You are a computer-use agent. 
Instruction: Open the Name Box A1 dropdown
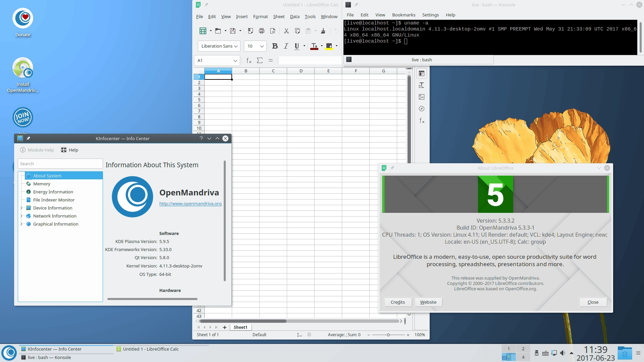tap(235, 61)
